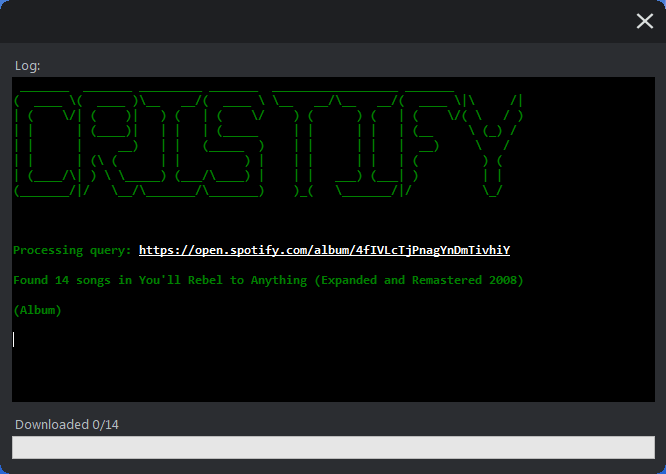The height and width of the screenshot is (474, 666).
Task: Click the 'Found 14 songs in You'll Rebel to Anything' line
Action: [268, 280]
